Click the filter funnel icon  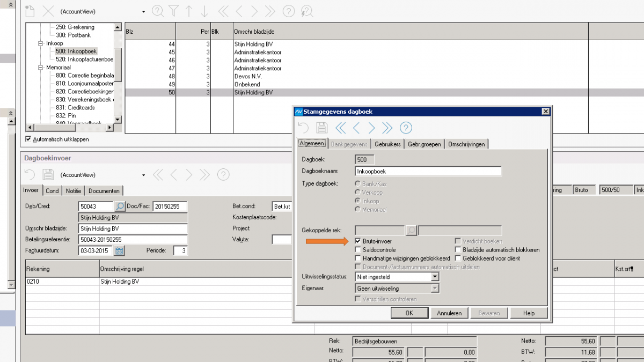pyautogui.click(x=173, y=11)
